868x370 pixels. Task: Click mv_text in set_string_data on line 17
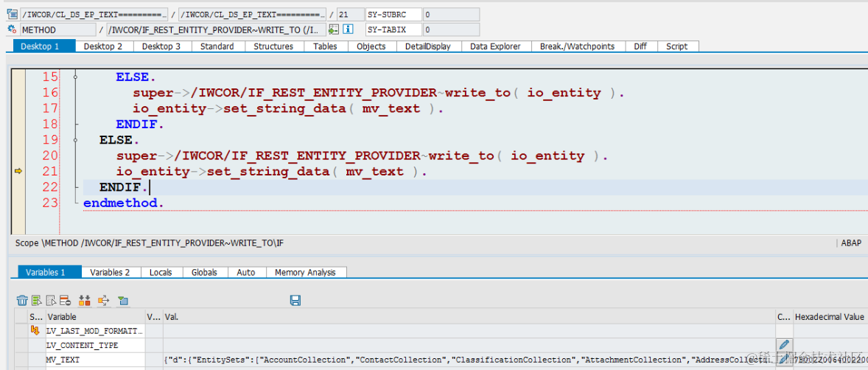coord(391,108)
